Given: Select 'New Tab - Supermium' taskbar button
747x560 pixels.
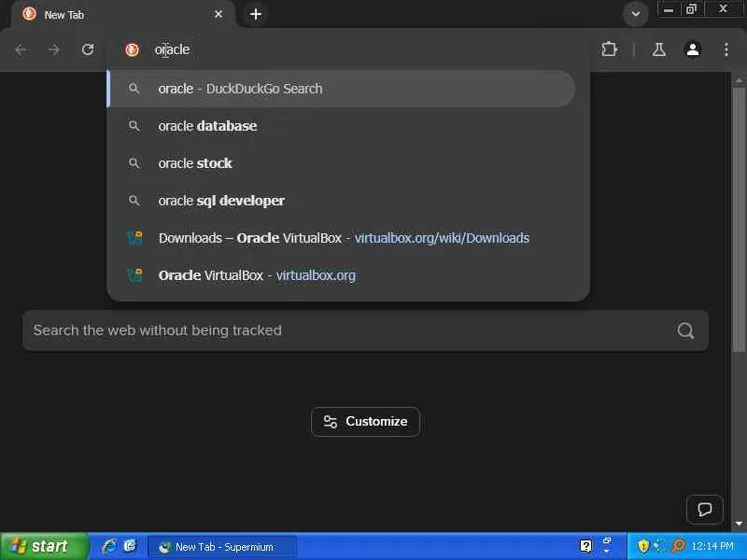Looking at the screenshot, I should [x=222, y=547].
